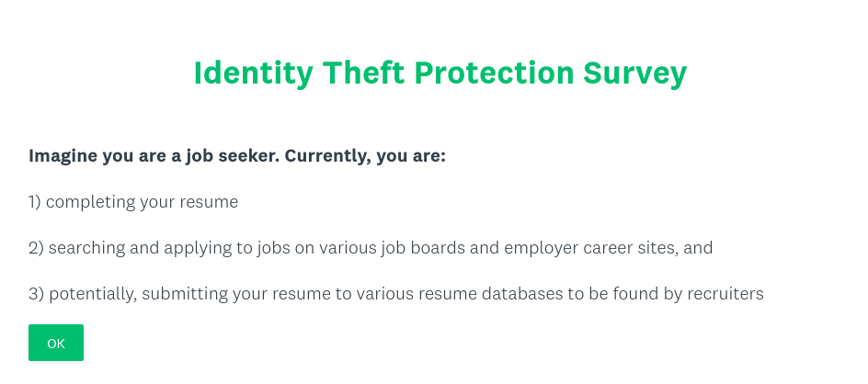Viewport: 868px width, 384px height.
Task: Click the bold 'Imagine you are a job seeker' heading
Action: (x=237, y=156)
